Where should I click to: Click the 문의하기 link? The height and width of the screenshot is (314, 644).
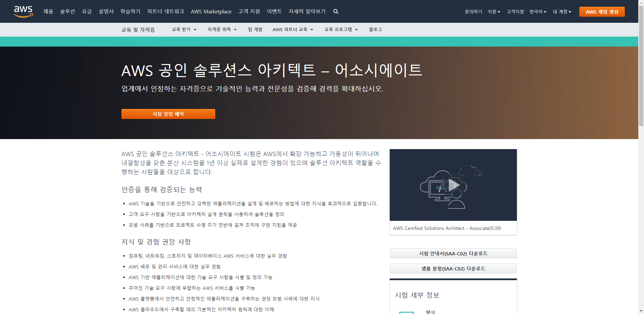coord(473,12)
